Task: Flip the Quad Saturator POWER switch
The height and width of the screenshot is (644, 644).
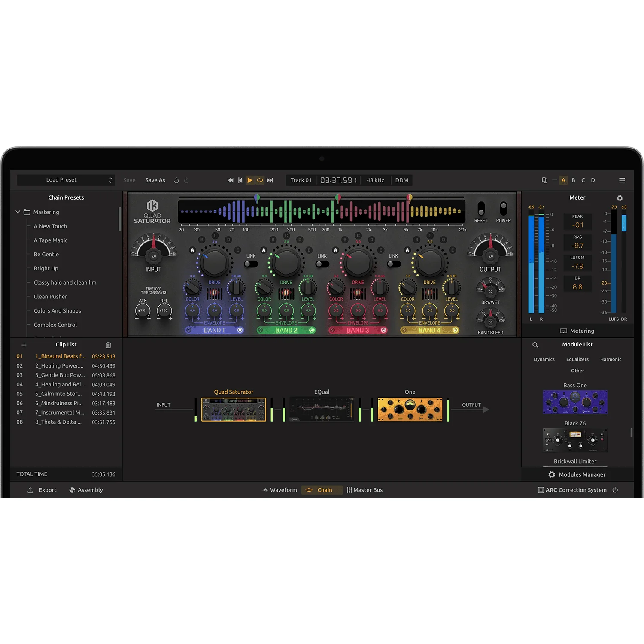Action: (504, 208)
